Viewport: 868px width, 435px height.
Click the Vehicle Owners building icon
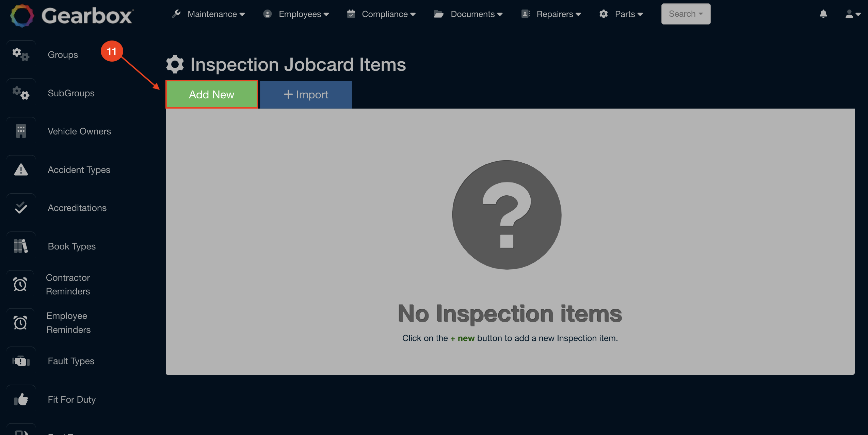20,131
